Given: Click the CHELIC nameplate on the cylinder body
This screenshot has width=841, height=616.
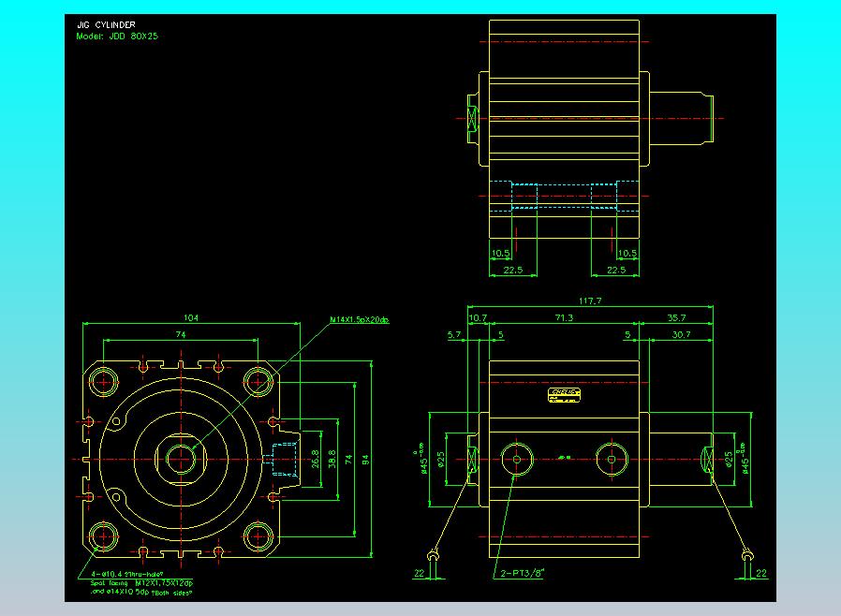Looking at the screenshot, I should [x=564, y=396].
